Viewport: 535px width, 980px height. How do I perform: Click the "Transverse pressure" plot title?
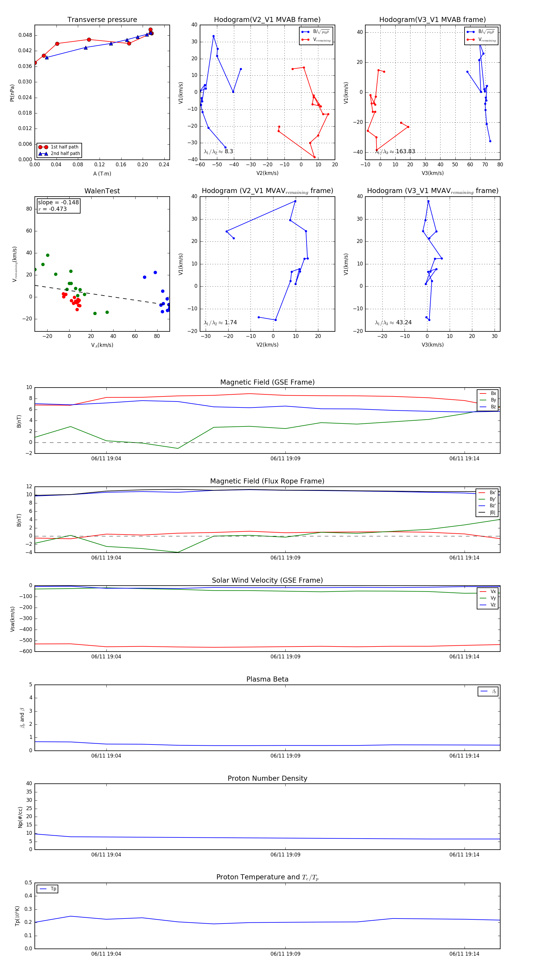coord(102,20)
